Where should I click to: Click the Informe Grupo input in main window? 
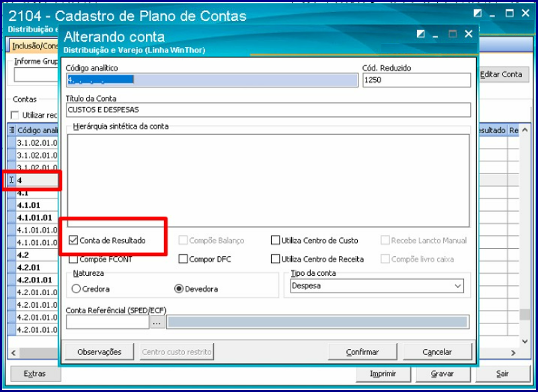pos(36,75)
